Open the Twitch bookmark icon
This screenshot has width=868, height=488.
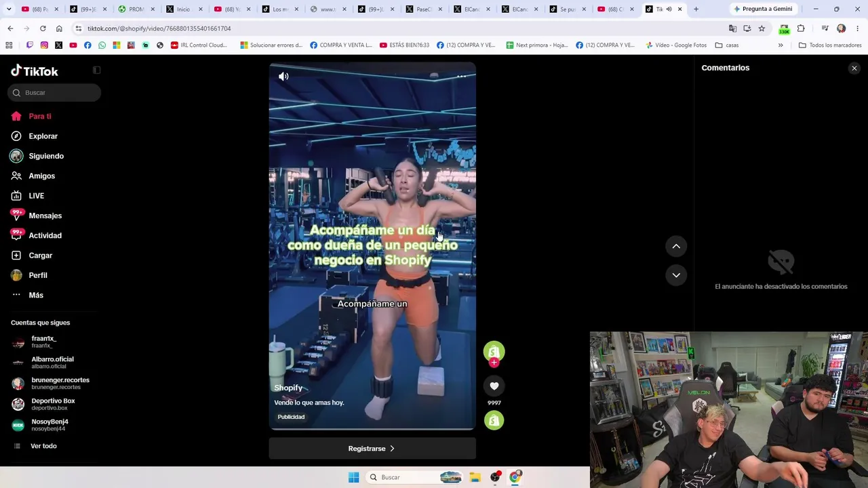pos(29,45)
